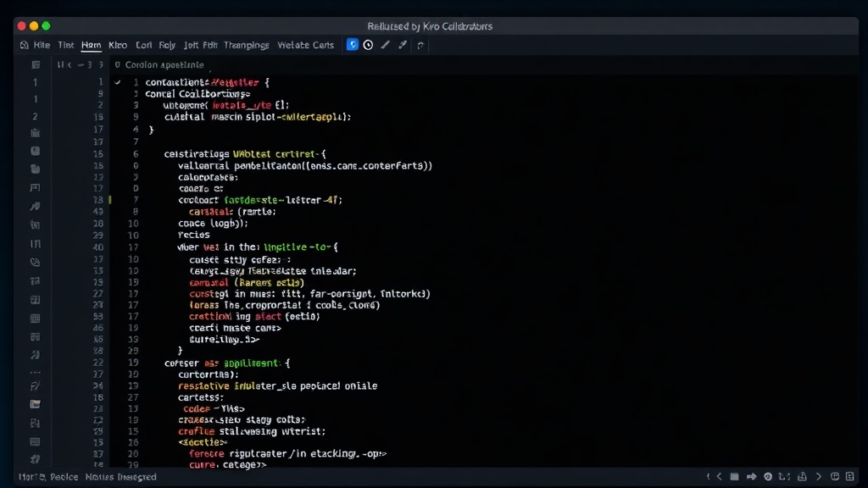868x488 pixels.
Task: Click the calendar grid icon in status bar
Action: coord(735,476)
